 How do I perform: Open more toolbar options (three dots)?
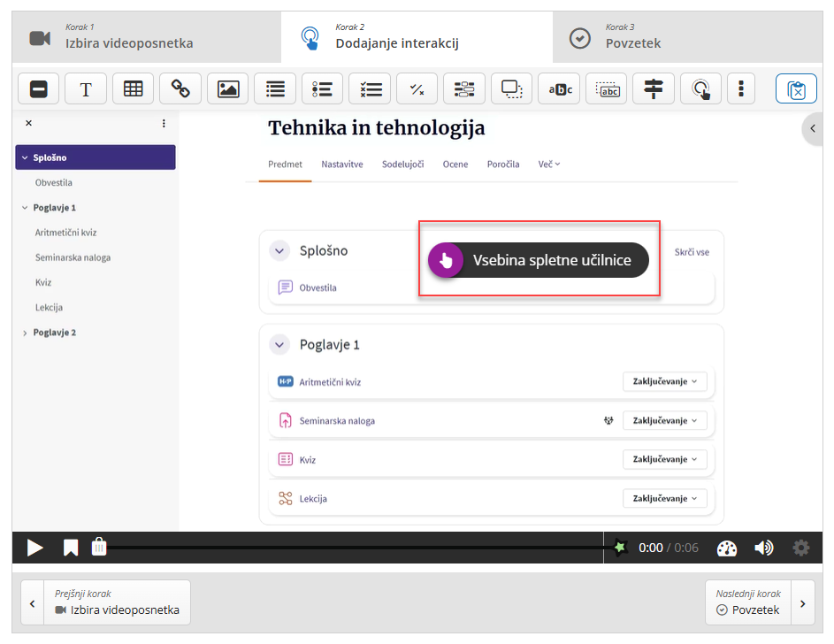tap(741, 88)
